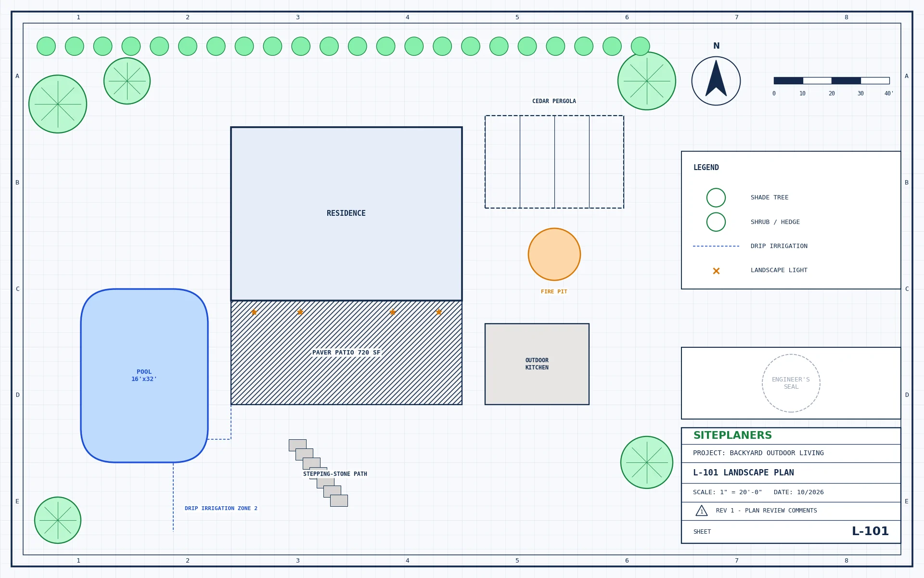This screenshot has width=924, height=578.
Task: Click the shade tree beside the north arrow
Action: pos(647,81)
